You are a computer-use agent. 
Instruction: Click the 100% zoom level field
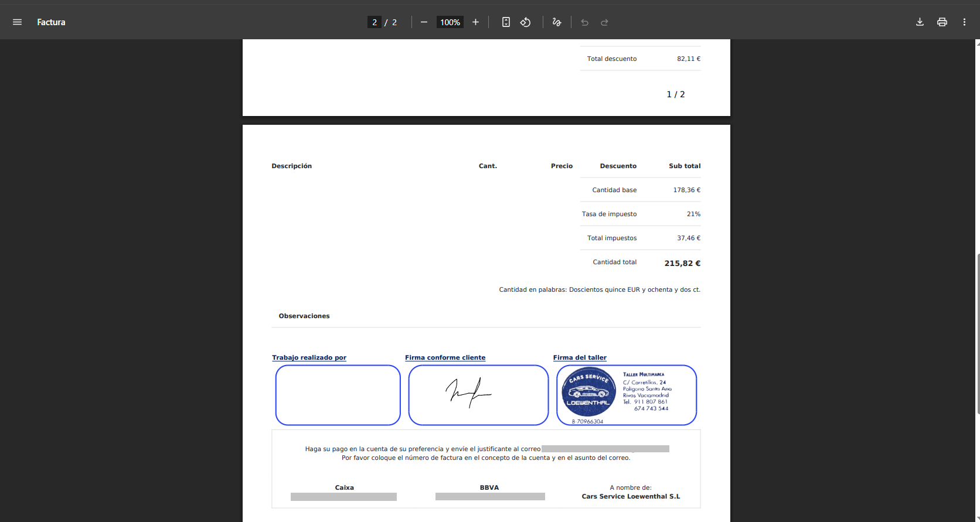point(450,22)
